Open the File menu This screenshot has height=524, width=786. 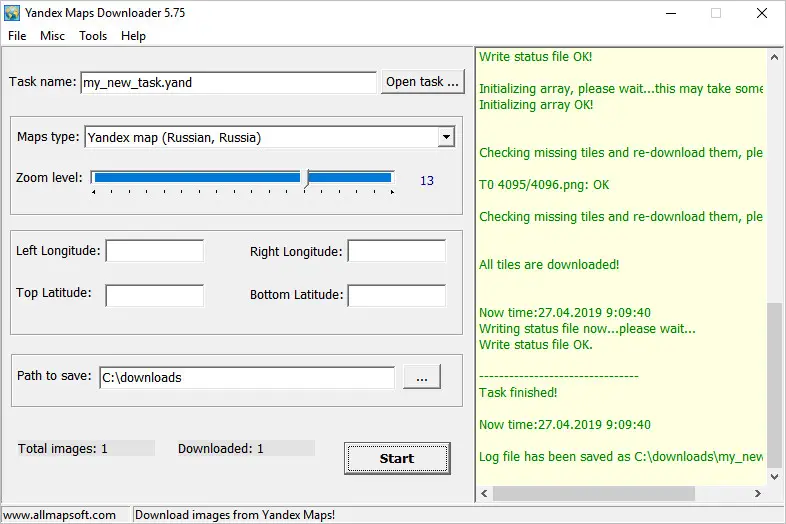17,36
